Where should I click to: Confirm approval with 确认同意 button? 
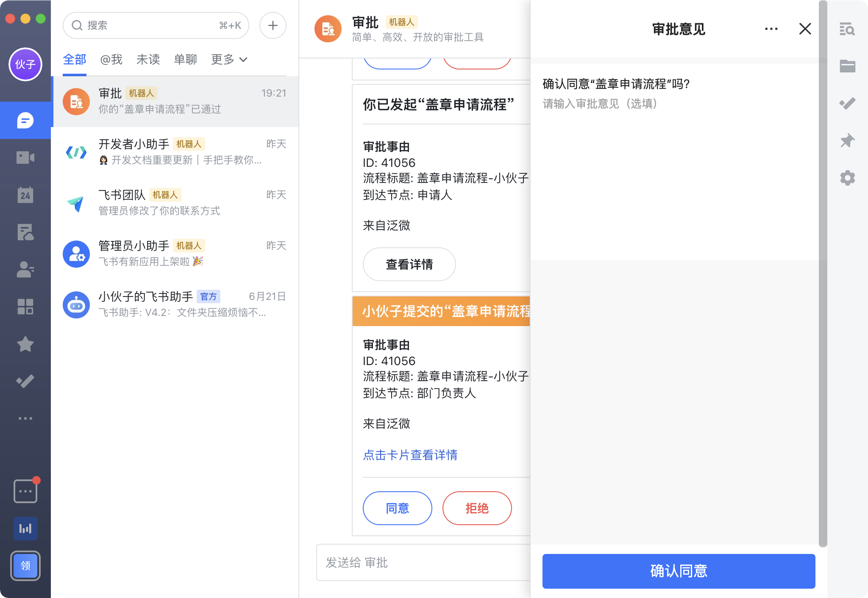pos(679,571)
